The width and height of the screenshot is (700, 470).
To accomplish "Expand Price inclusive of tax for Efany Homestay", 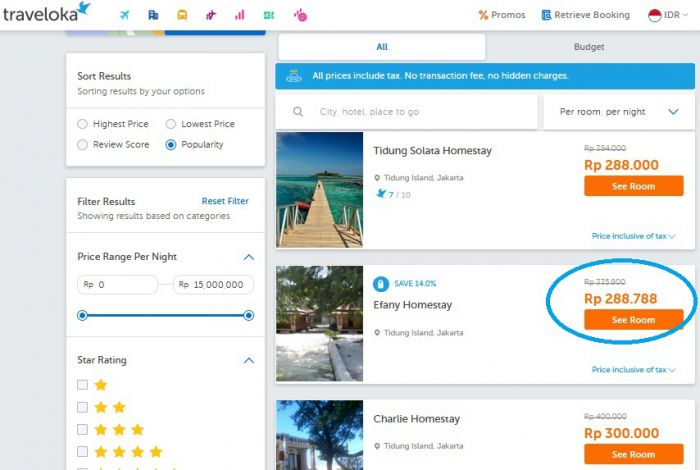I will (633, 370).
